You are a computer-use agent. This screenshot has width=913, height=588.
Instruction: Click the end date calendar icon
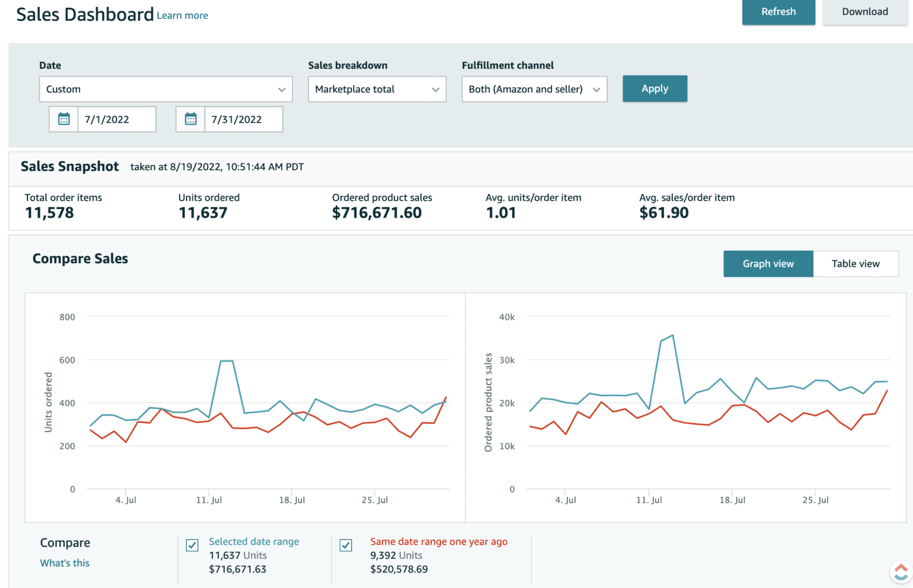191,119
